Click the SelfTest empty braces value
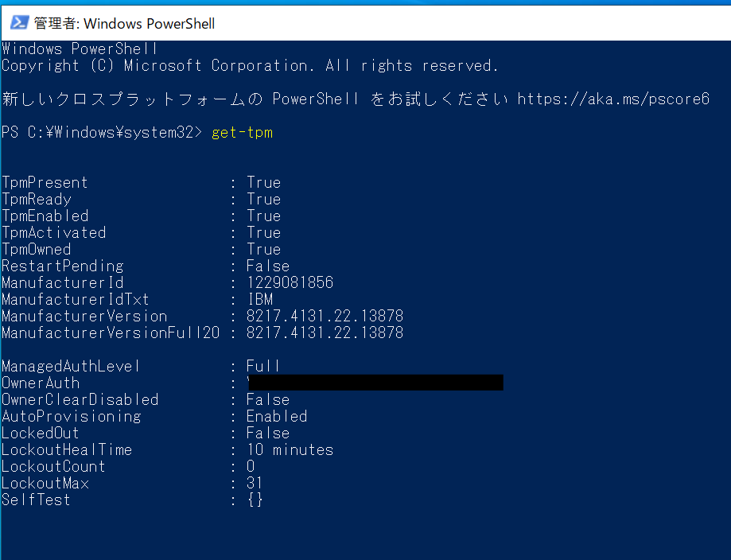This screenshot has height=560, width=731. coord(255,500)
